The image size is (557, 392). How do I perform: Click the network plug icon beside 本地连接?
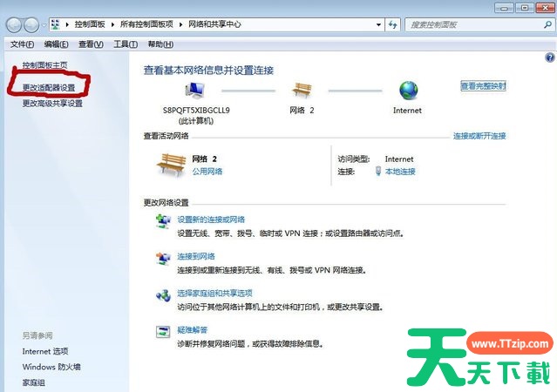pyautogui.click(x=378, y=172)
